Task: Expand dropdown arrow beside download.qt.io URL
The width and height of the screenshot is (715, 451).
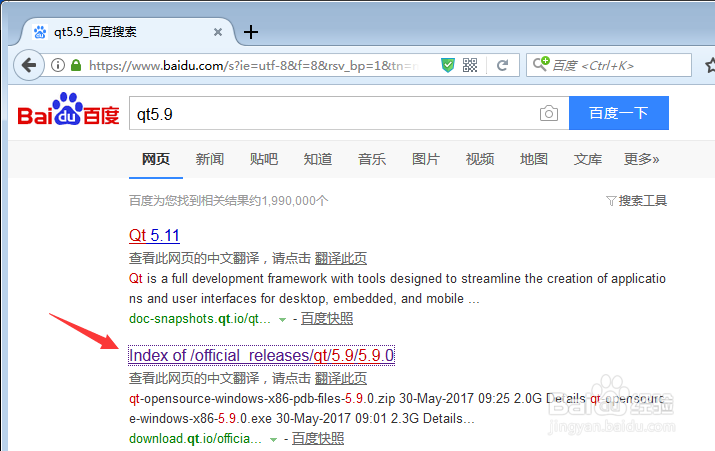Action: [273, 440]
